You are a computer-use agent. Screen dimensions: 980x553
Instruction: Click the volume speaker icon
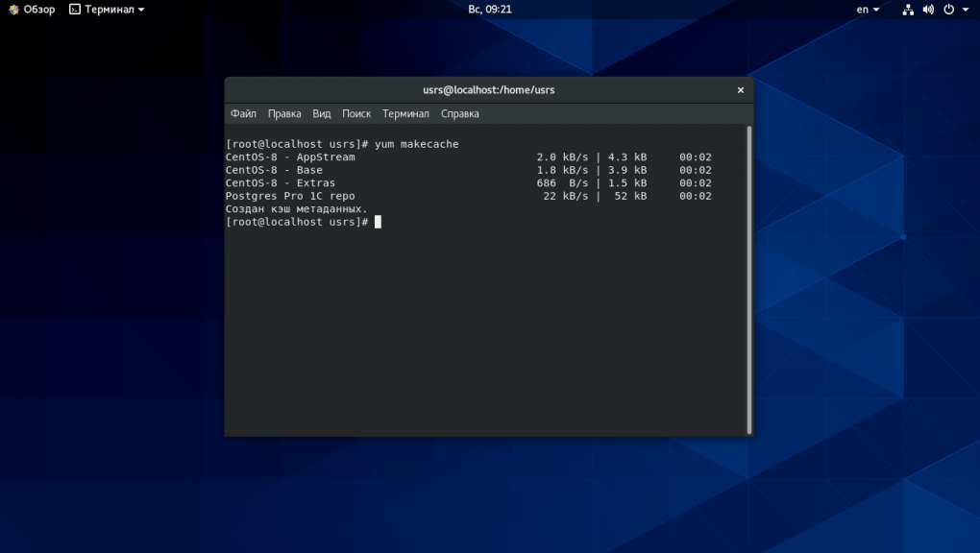[x=928, y=10]
